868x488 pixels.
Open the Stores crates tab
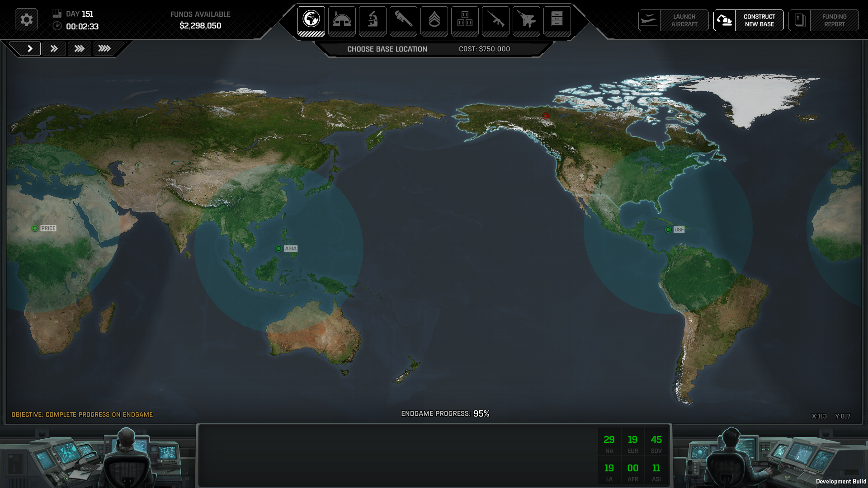(465, 21)
